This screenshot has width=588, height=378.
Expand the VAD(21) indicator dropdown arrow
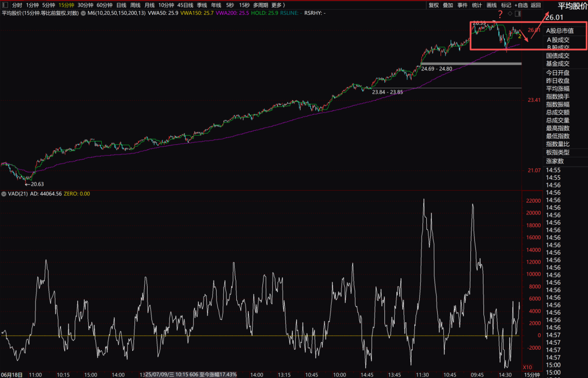[x=4, y=194]
